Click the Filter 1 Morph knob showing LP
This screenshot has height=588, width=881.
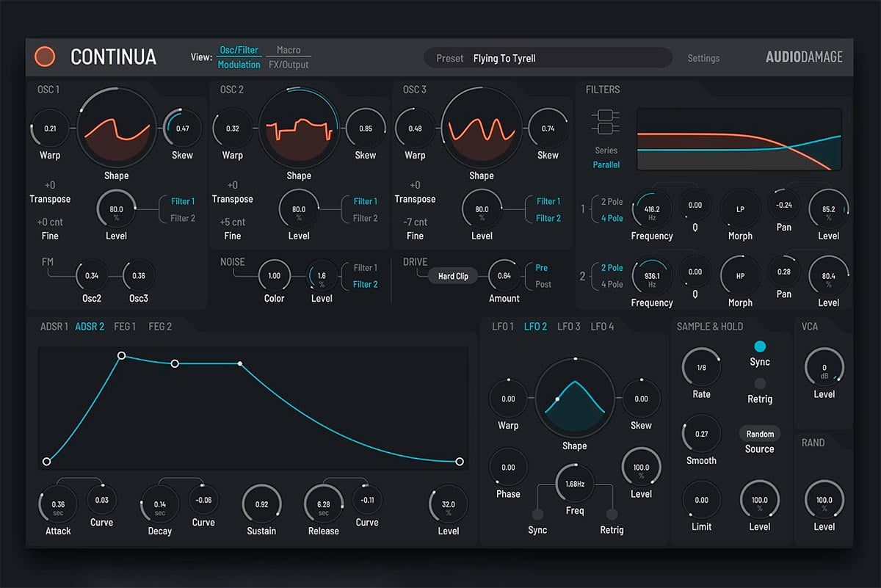tap(740, 209)
